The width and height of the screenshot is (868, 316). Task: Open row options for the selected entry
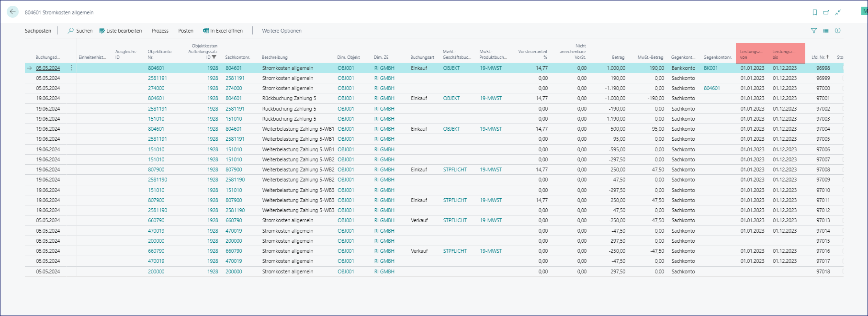click(x=72, y=68)
